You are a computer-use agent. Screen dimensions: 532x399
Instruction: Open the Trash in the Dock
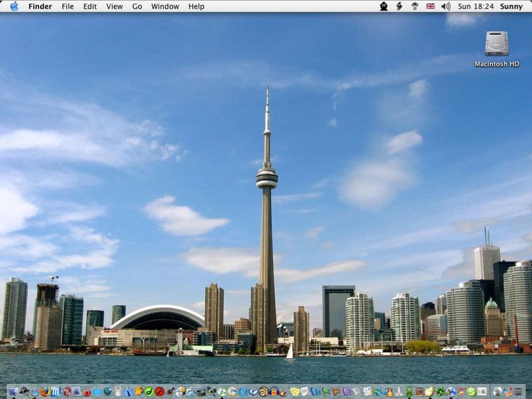click(519, 392)
